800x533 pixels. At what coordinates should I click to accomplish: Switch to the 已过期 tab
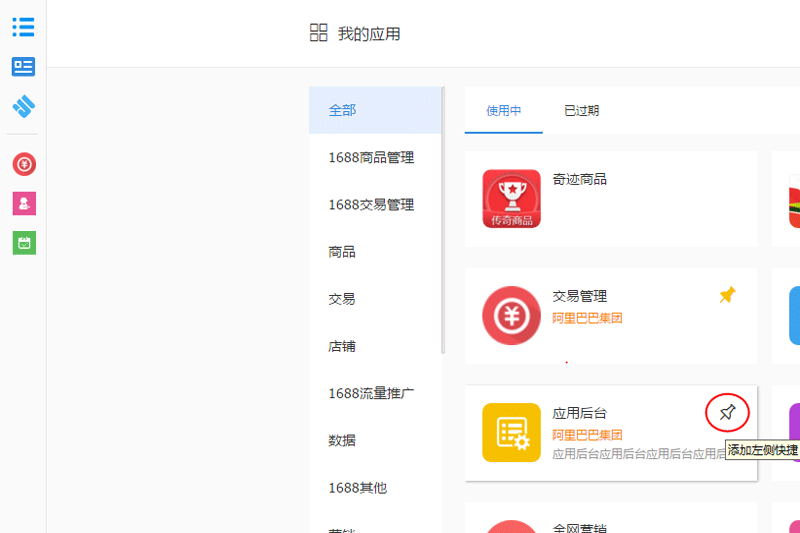pos(581,111)
